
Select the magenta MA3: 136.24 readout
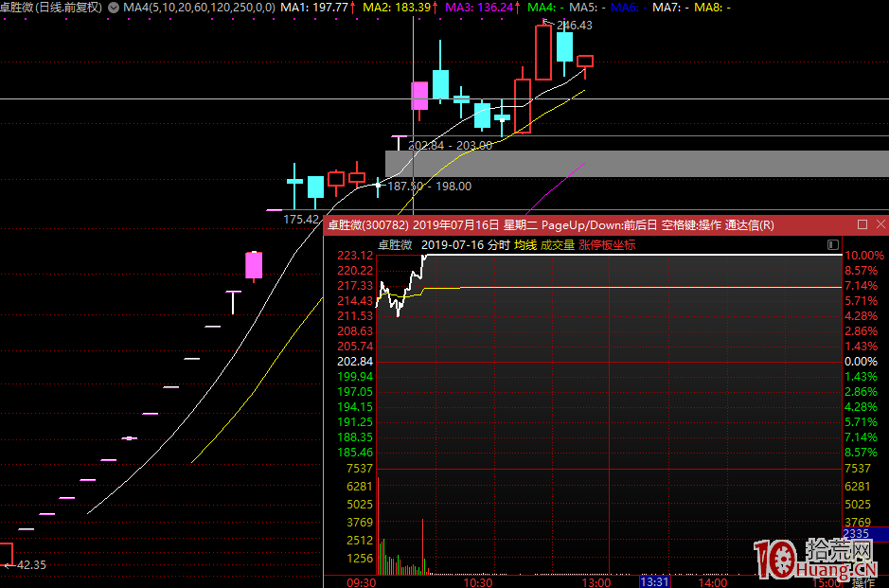pos(481,8)
